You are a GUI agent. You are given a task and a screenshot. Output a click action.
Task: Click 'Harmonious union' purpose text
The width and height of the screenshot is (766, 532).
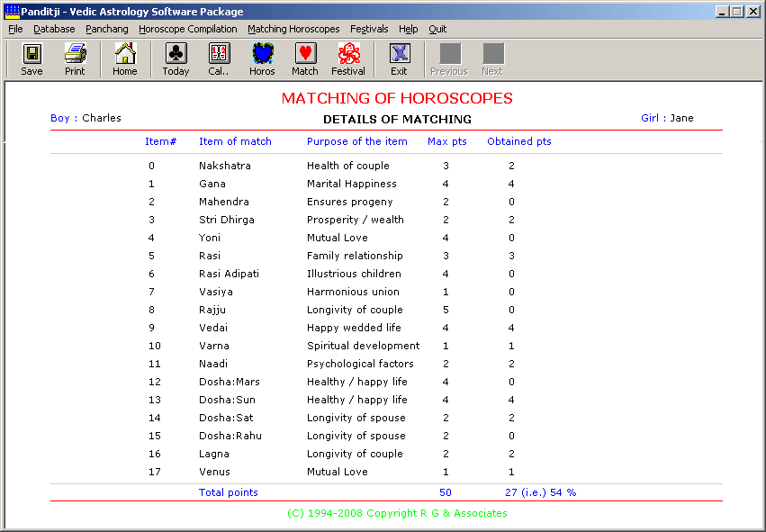pyautogui.click(x=353, y=292)
